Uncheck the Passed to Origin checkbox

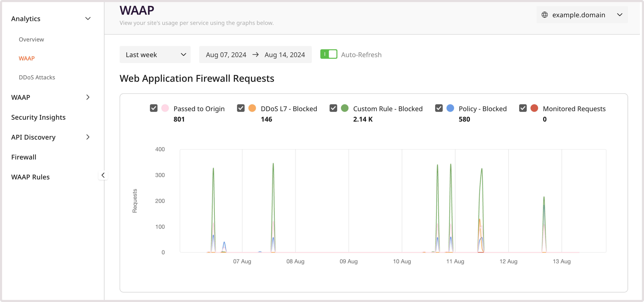tap(154, 108)
